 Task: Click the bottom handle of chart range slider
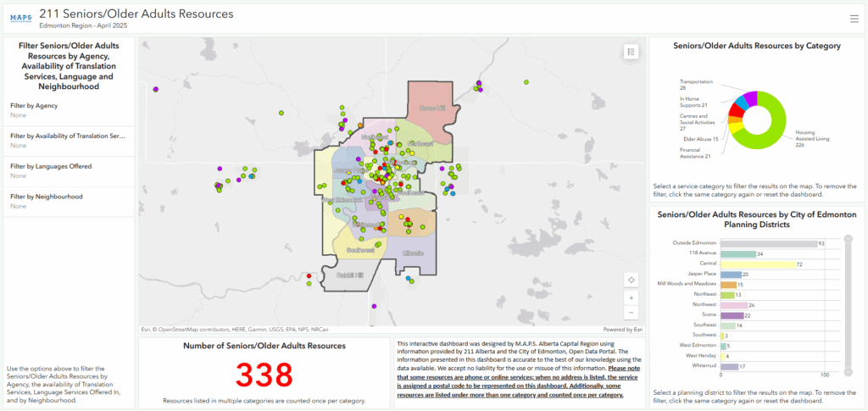[x=847, y=370]
